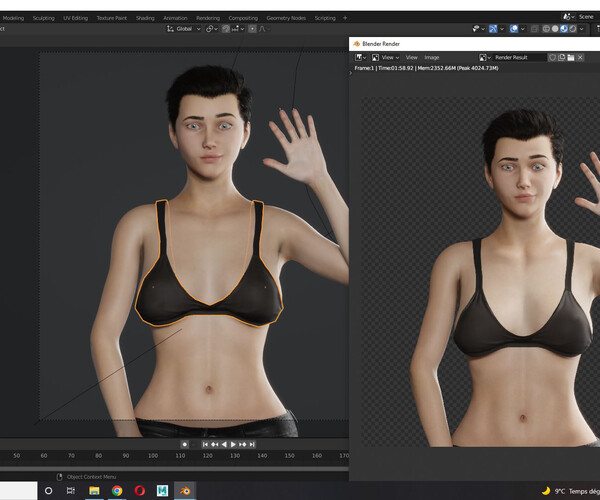Switch to solid viewport shading
The image size is (600, 500).
coord(555,29)
